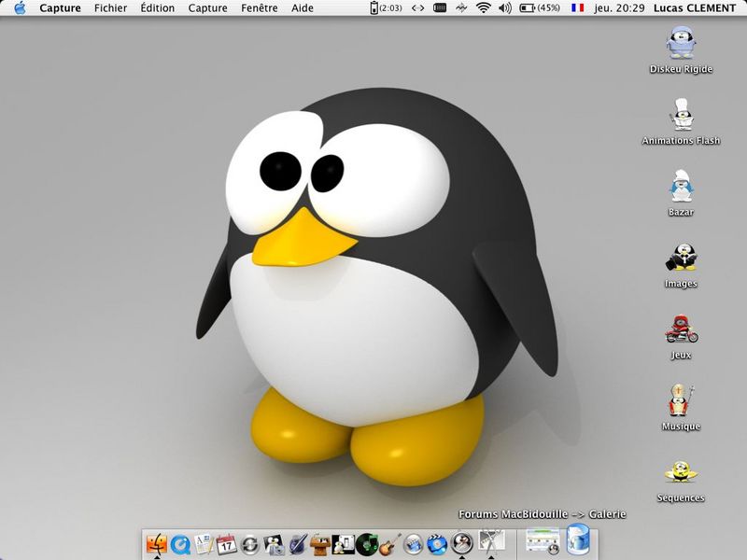This screenshot has width=747, height=560.
Task: Click the scissors Capture app dock icon
Action: (x=491, y=542)
